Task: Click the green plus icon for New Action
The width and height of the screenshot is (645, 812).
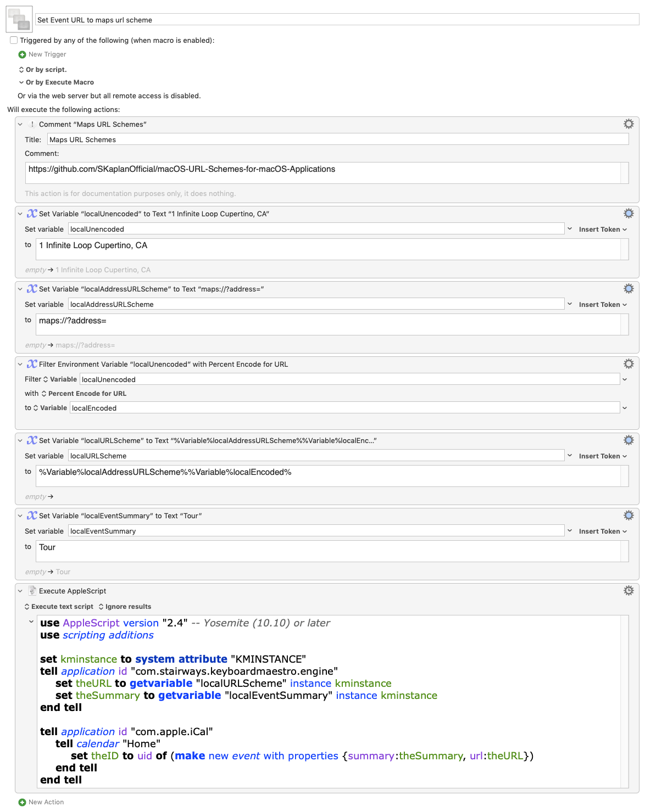Action: coord(22,802)
